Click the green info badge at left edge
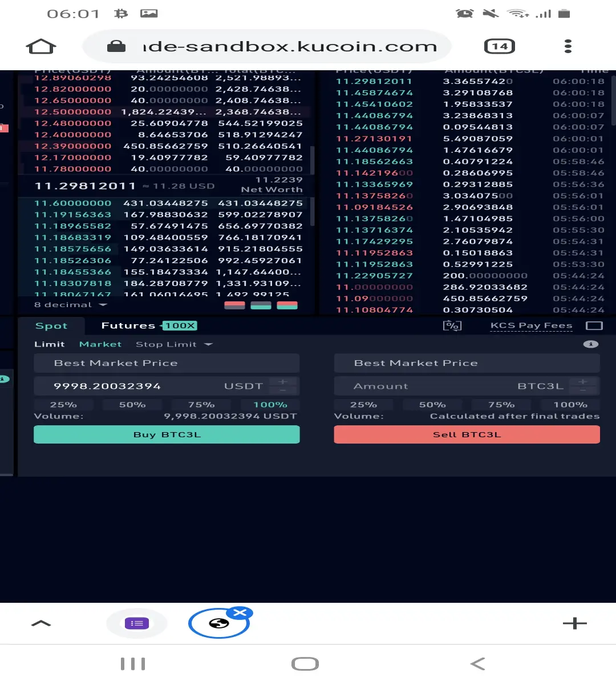 4,379
